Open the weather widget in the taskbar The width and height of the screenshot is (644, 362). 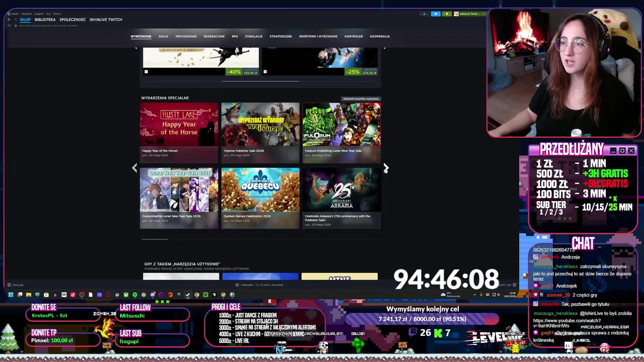[x=450, y=295]
